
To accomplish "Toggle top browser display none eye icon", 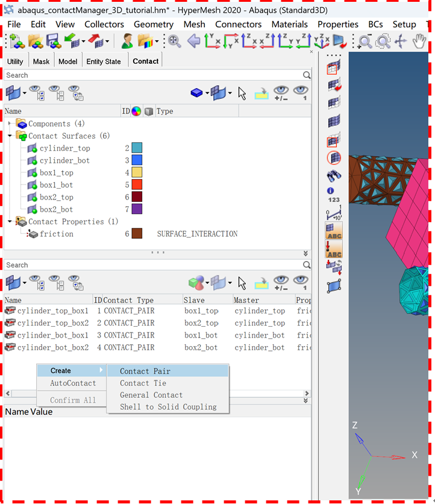I will [x=57, y=93].
